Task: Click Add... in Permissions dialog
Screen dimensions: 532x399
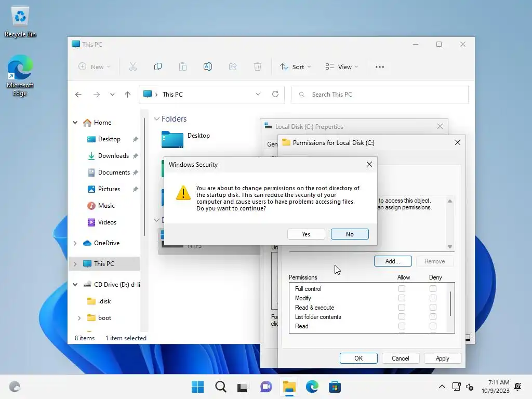Action: pyautogui.click(x=393, y=261)
